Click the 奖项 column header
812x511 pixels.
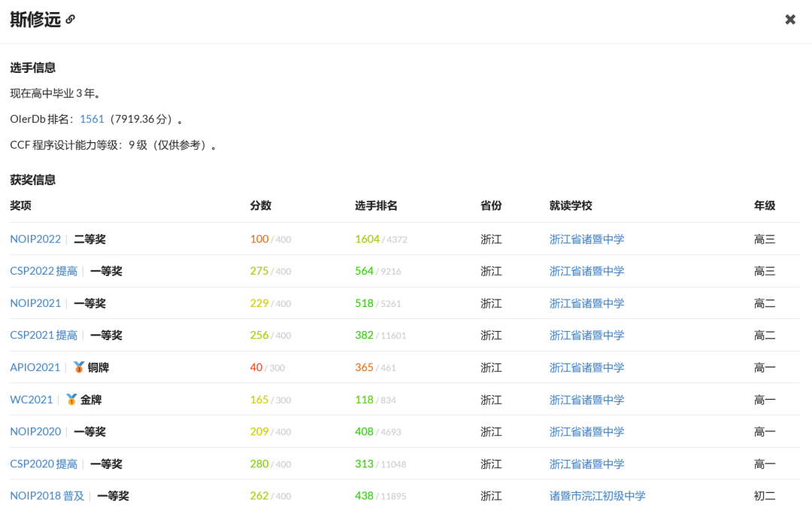(21, 205)
